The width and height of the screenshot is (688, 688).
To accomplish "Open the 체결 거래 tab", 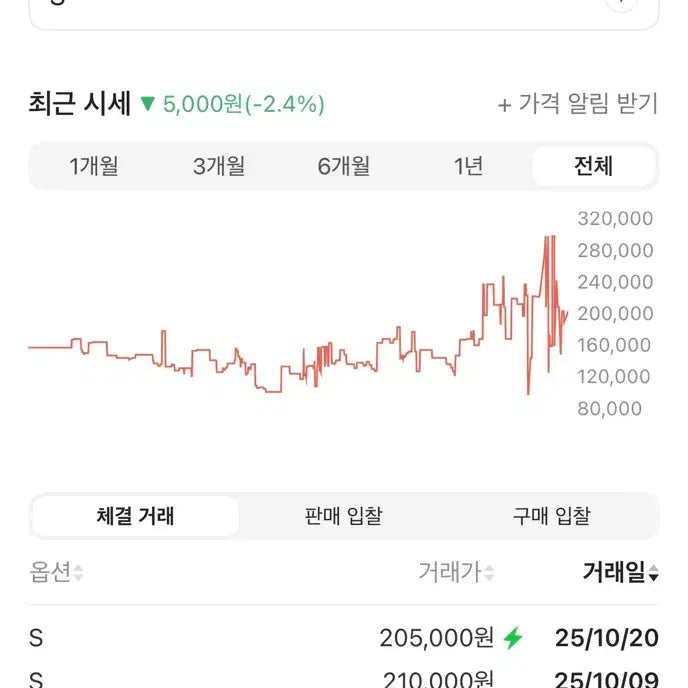I will tap(135, 516).
